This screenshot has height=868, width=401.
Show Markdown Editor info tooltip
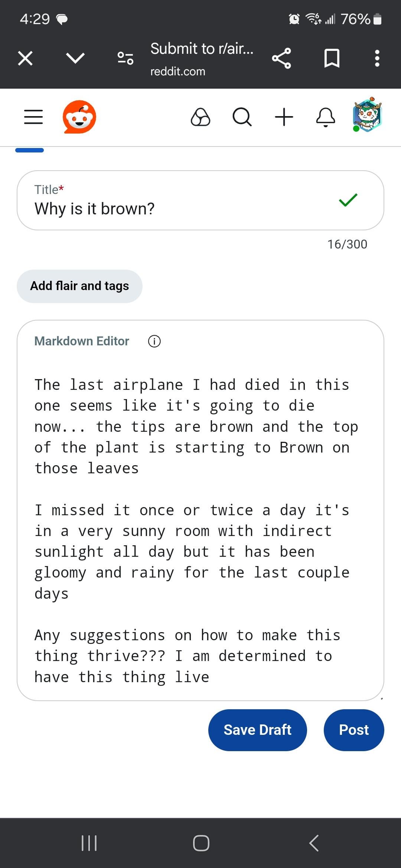tap(154, 341)
